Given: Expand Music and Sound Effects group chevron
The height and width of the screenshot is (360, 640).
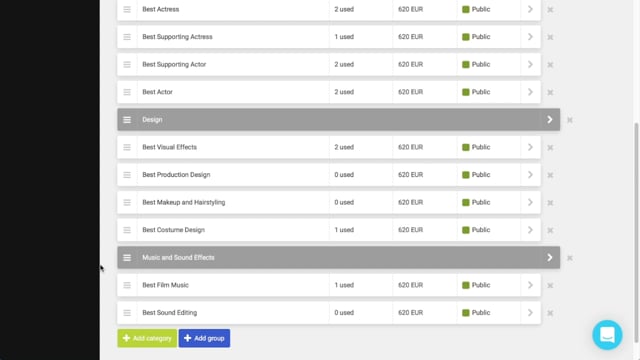Looking at the screenshot, I should click(x=549, y=258).
